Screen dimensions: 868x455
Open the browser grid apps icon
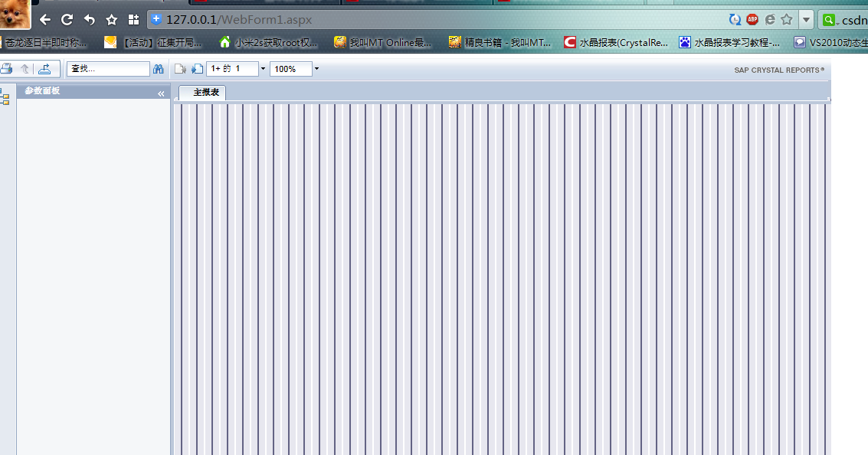pyautogui.click(x=133, y=20)
